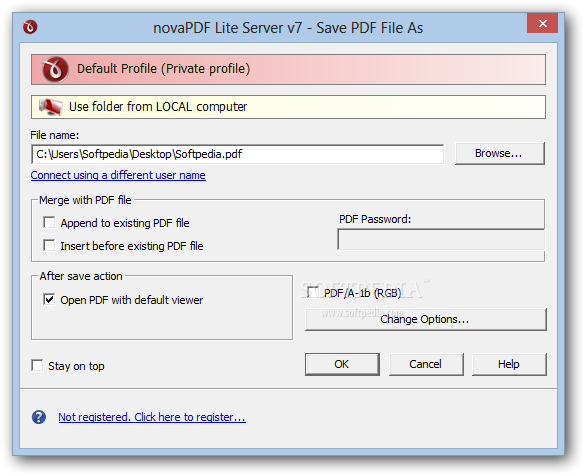
Task: Uncheck Open PDF with default viewer
Action: pyautogui.click(x=49, y=300)
